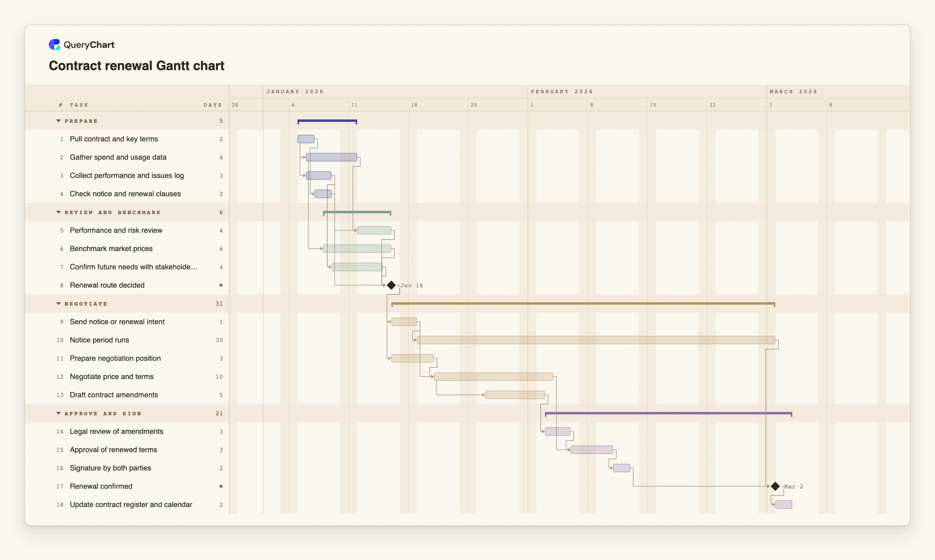
Task: Click the Benchmark market prices task name
Action: [111, 249]
